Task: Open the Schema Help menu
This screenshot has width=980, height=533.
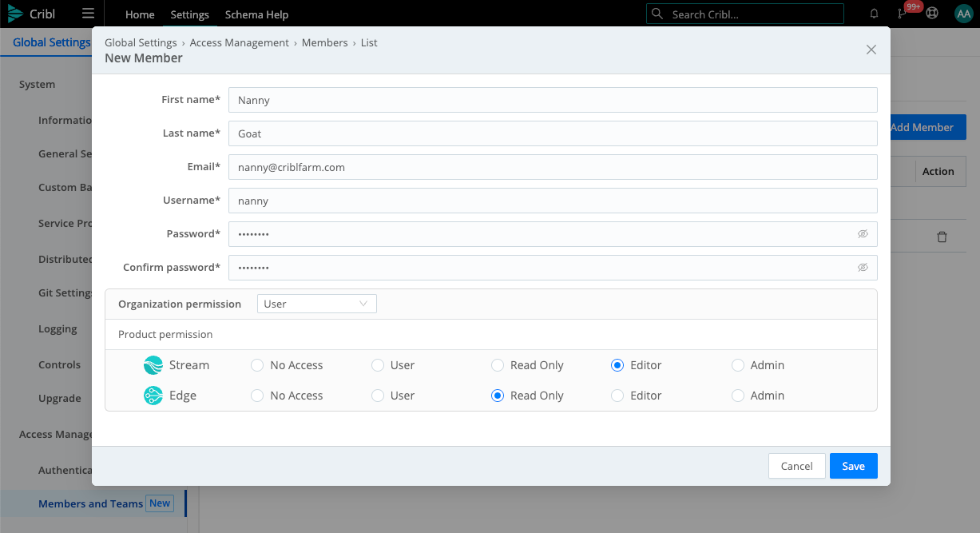Action: [256, 14]
